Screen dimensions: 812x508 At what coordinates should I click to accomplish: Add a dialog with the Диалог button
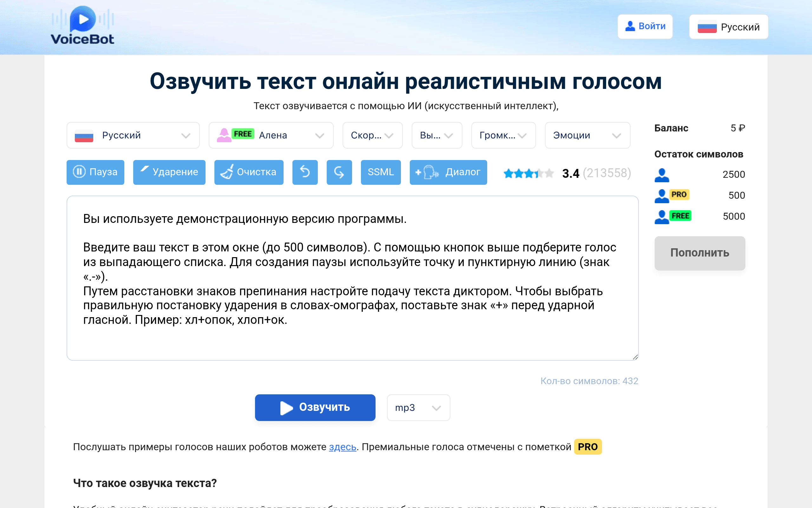pyautogui.click(x=448, y=172)
